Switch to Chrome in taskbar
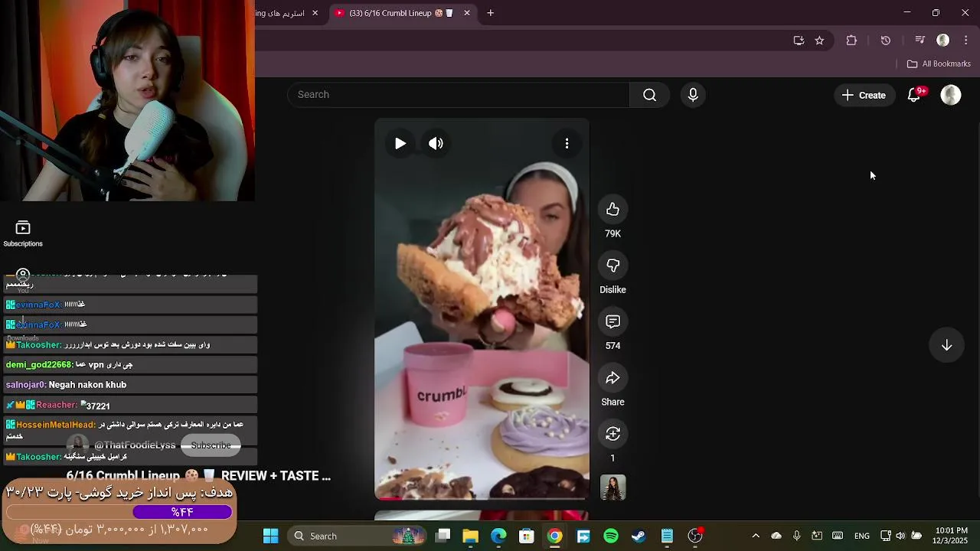Screen dimensions: 980x551 point(554,536)
